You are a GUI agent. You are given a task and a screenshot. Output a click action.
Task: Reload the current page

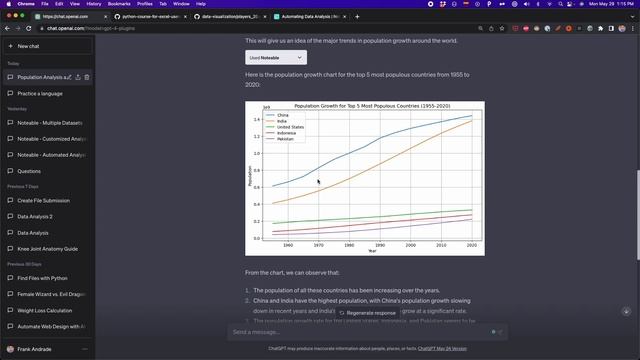tap(29, 29)
